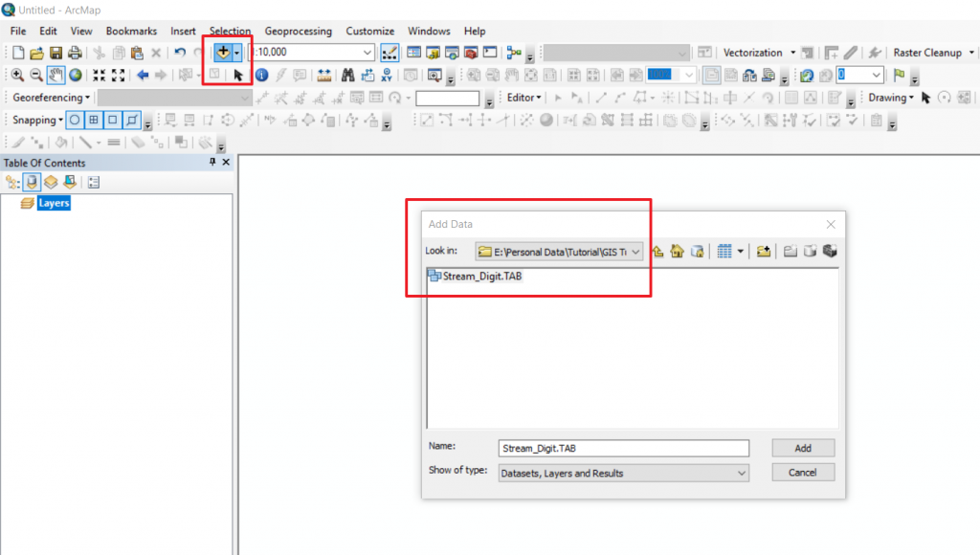Click the Full Extent globe icon
The width and height of the screenshot is (980, 555).
coord(74,76)
